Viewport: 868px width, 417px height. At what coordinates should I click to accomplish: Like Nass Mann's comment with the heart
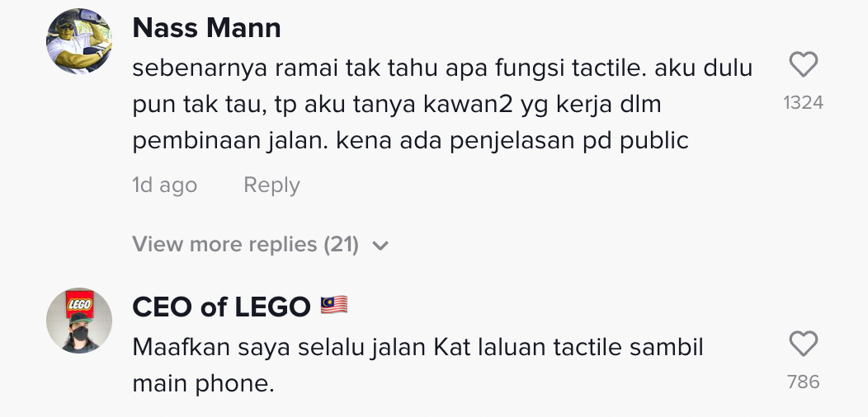tap(803, 65)
